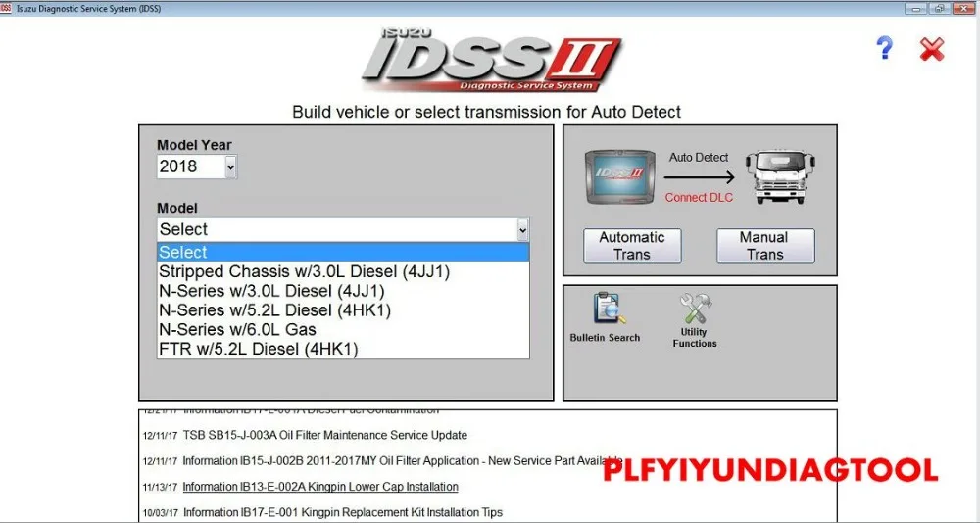The width and height of the screenshot is (980, 523).
Task: Click the IDSS II logo banner
Action: (491, 60)
